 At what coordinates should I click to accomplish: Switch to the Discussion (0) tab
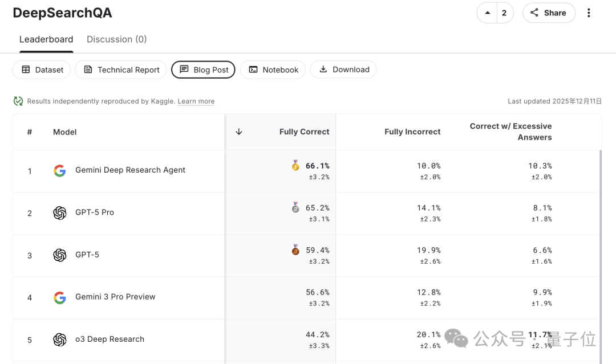point(116,39)
